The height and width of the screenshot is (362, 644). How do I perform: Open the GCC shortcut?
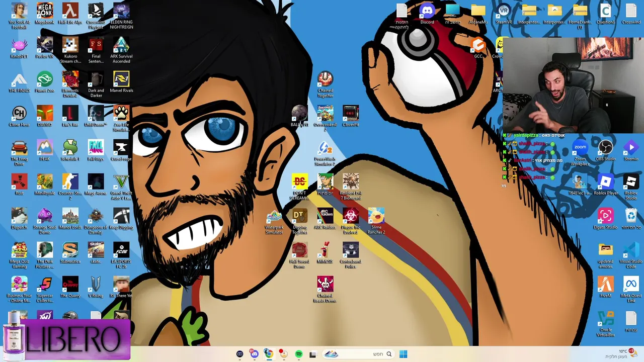tap(478, 48)
